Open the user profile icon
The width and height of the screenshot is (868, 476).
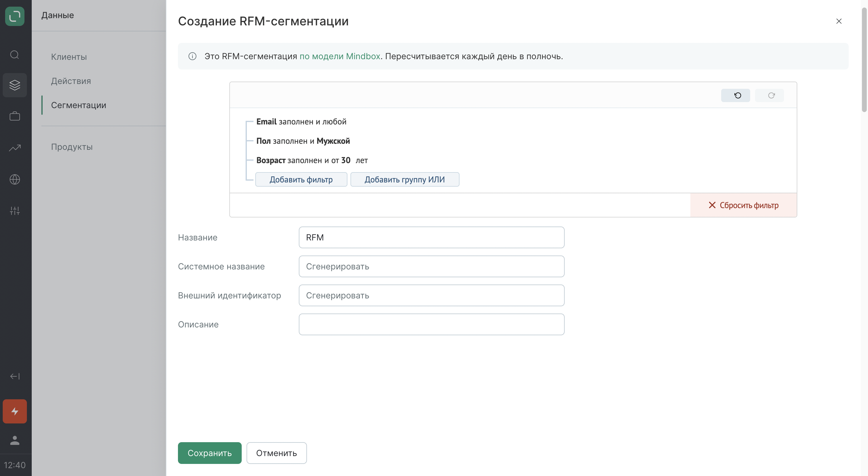15,440
